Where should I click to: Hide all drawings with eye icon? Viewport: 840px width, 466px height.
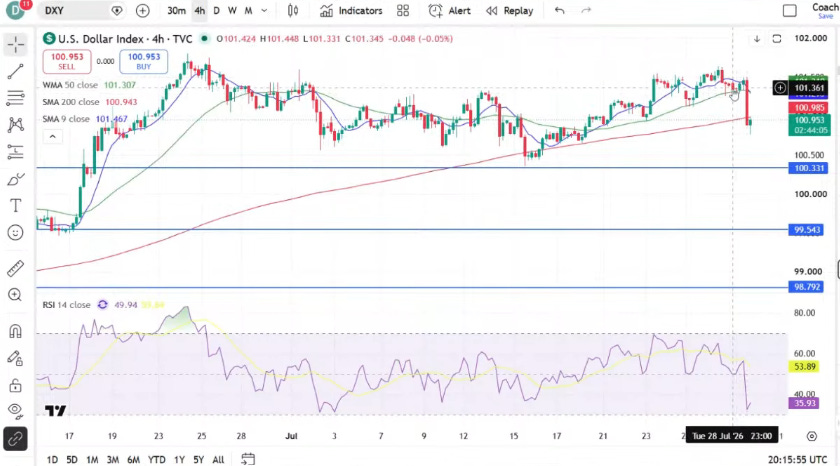point(16,410)
